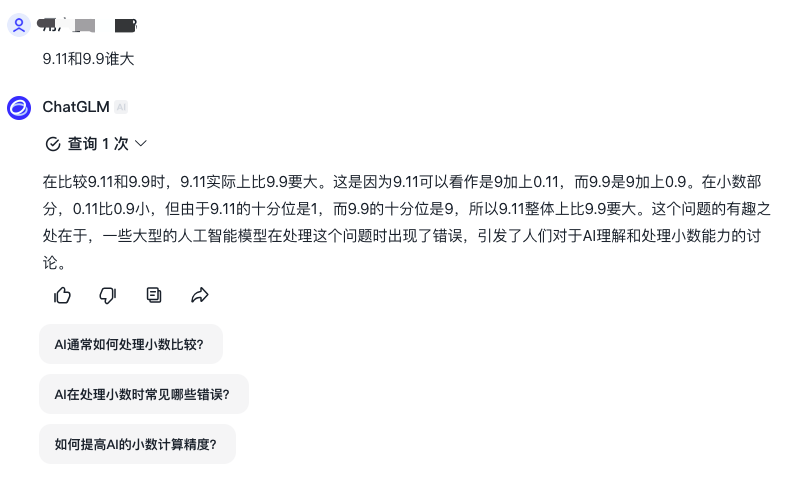Click the ChatGLM name label
The width and height of the screenshot is (790, 477).
pos(76,107)
